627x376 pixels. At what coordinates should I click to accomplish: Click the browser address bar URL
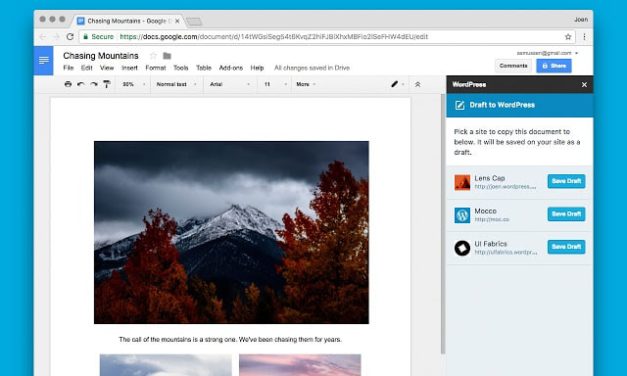point(274,37)
